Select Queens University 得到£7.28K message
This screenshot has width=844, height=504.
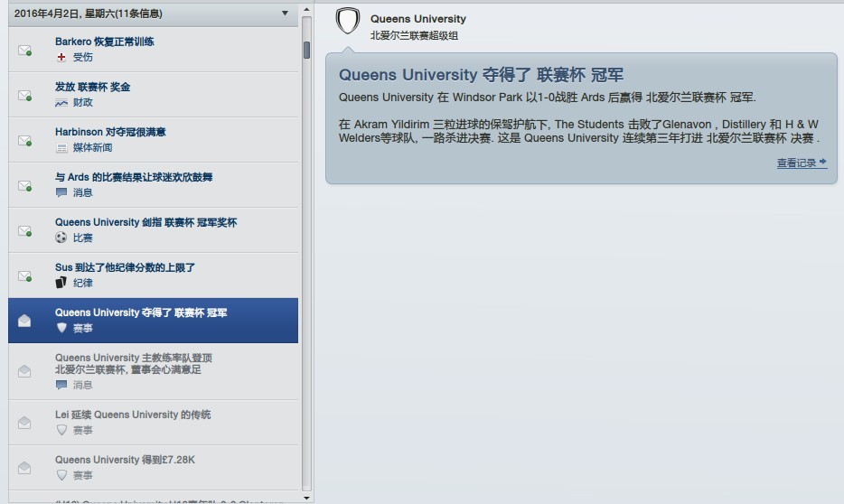click(125, 460)
